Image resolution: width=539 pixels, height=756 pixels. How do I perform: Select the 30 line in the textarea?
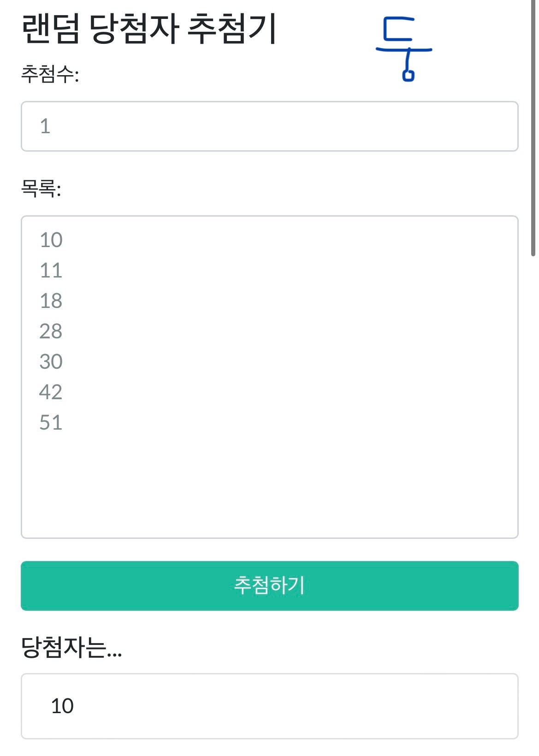click(x=51, y=362)
